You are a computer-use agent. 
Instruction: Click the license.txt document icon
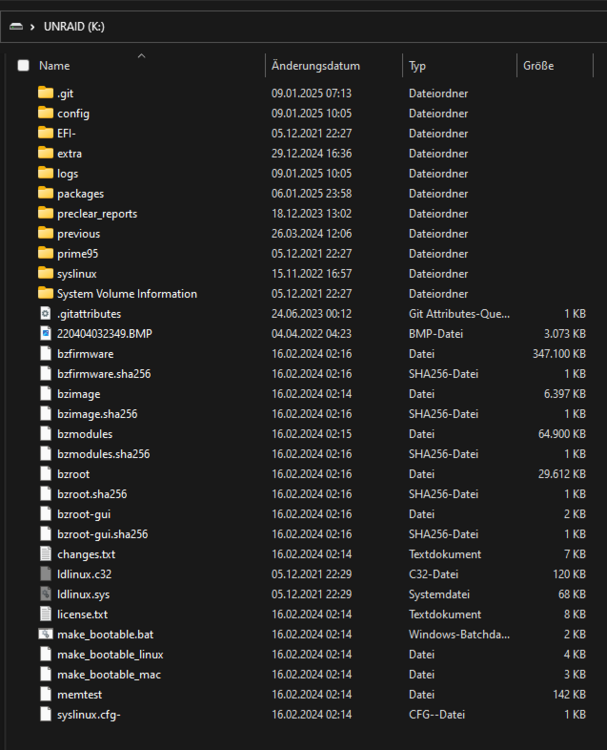click(x=45, y=614)
